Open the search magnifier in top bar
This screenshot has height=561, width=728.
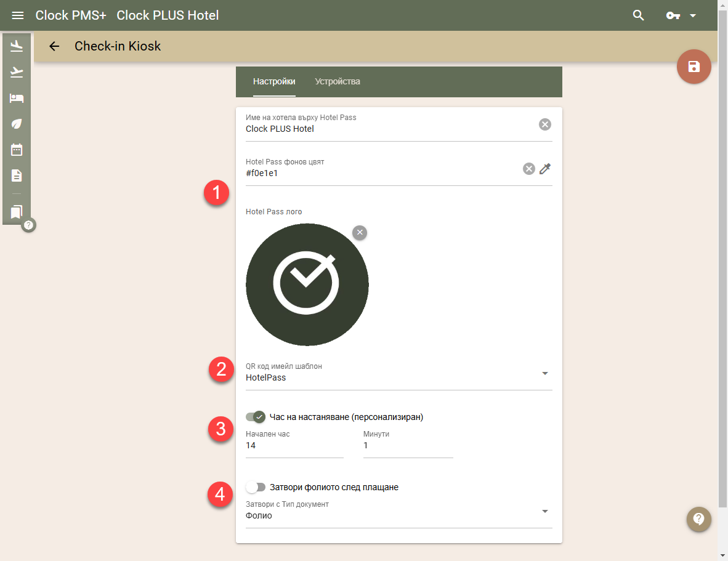pos(639,15)
